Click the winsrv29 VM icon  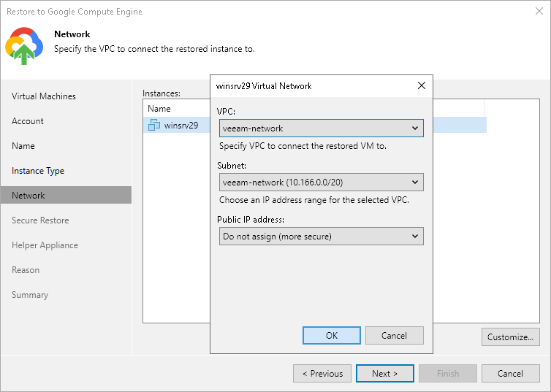click(x=154, y=125)
